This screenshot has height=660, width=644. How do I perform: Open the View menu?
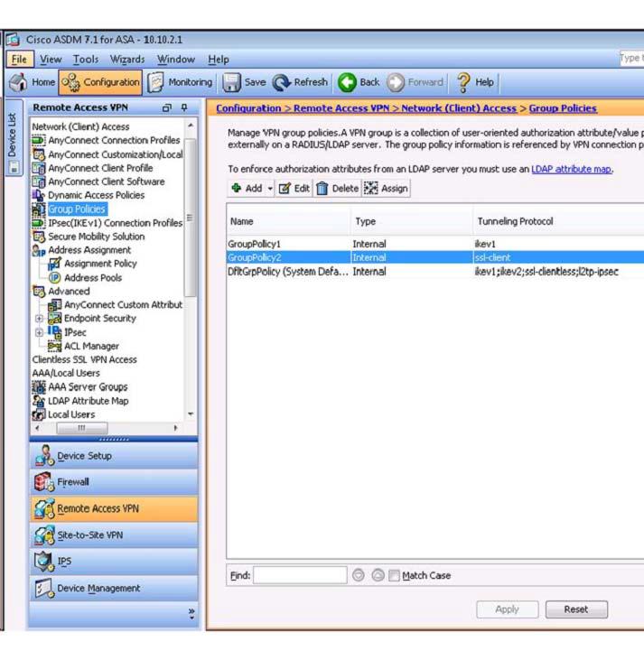pos(51,60)
